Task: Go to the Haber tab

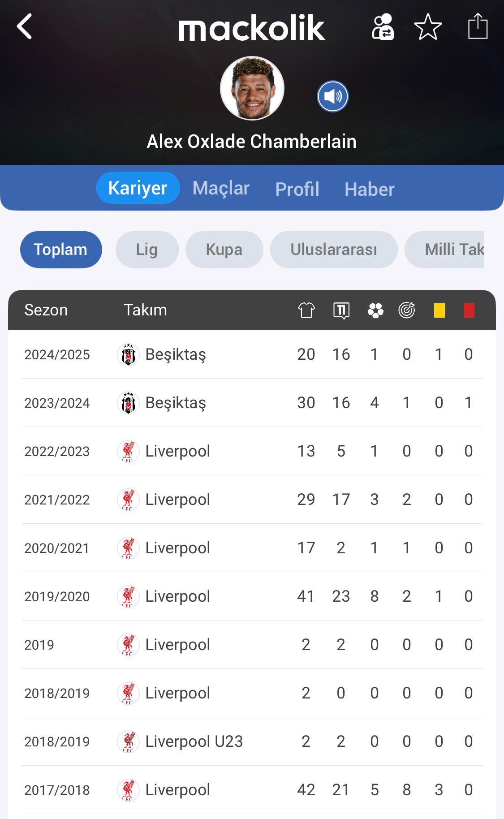Action: click(x=369, y=189)
